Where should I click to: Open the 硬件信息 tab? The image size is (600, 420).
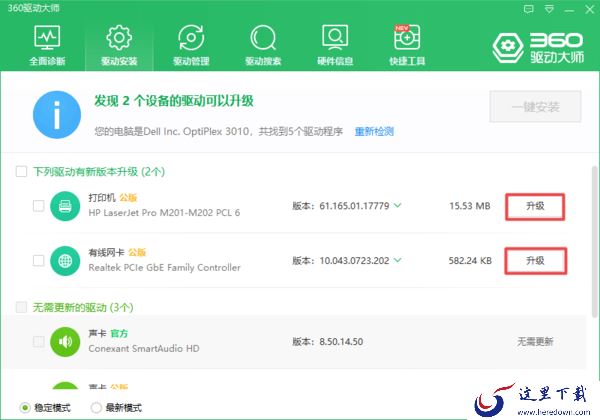(335, 46)
